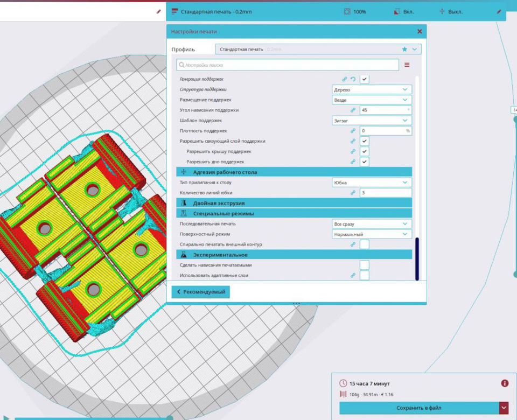Image resolution: width=517 pixels, height=420 pixels.
Task: Click link icon beside Разрешить дно поддержек
Action: 353,162
